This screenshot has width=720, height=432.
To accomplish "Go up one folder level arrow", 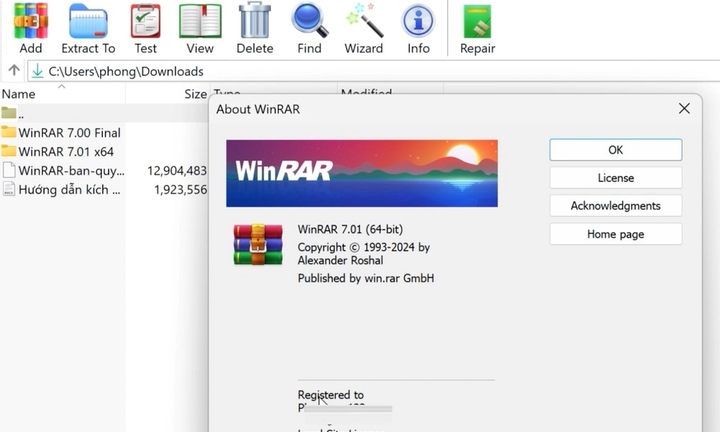I will pyautogui.click(x=13, y=71).
